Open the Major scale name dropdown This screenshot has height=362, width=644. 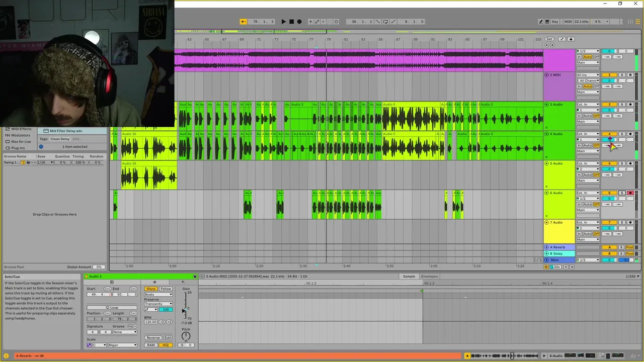pos(122,345)
